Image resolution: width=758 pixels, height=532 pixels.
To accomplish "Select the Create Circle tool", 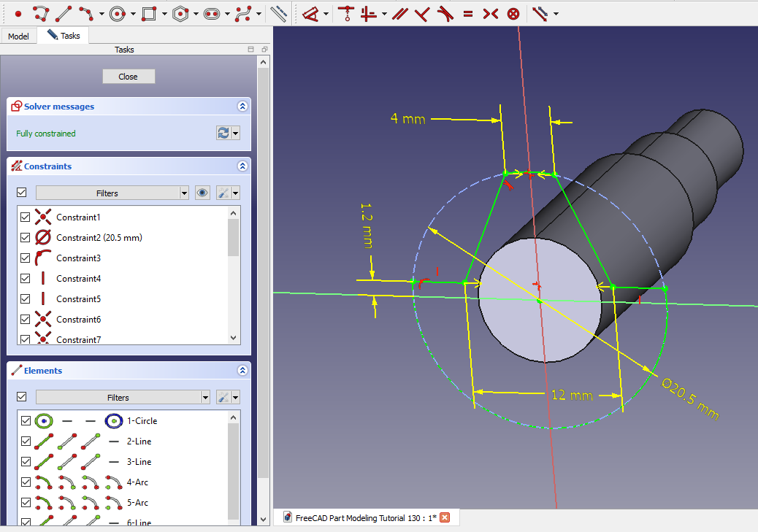I will tap(118, 13).
